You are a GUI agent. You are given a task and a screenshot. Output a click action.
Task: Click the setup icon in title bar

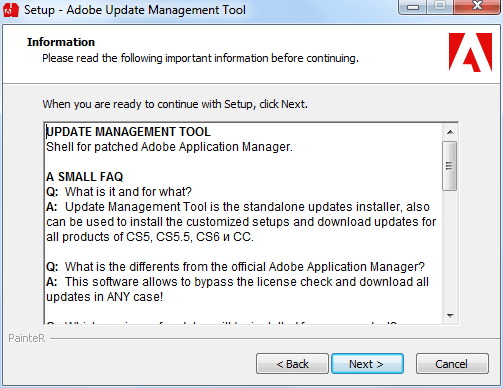click(11, 10)
